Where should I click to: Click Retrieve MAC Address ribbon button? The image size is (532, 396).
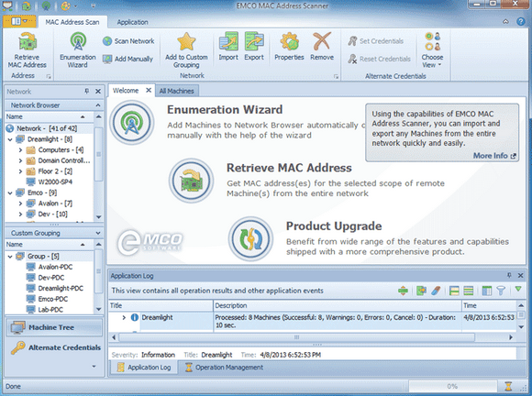pyautogui.click(x=28, y=50)
